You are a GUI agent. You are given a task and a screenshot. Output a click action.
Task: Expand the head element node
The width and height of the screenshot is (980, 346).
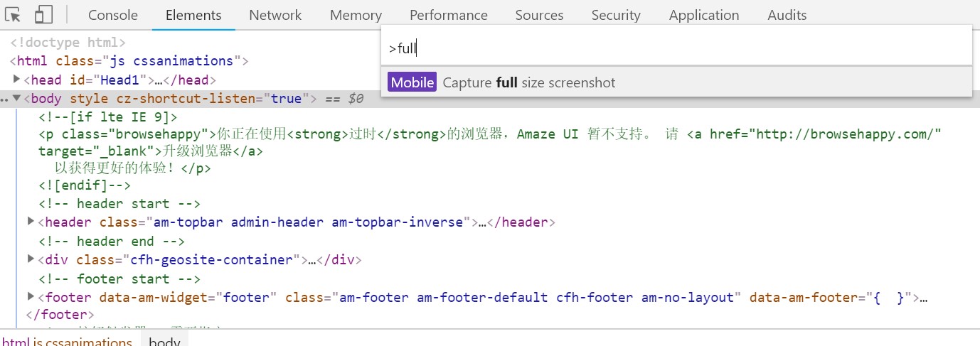click(x=17, y=79)
